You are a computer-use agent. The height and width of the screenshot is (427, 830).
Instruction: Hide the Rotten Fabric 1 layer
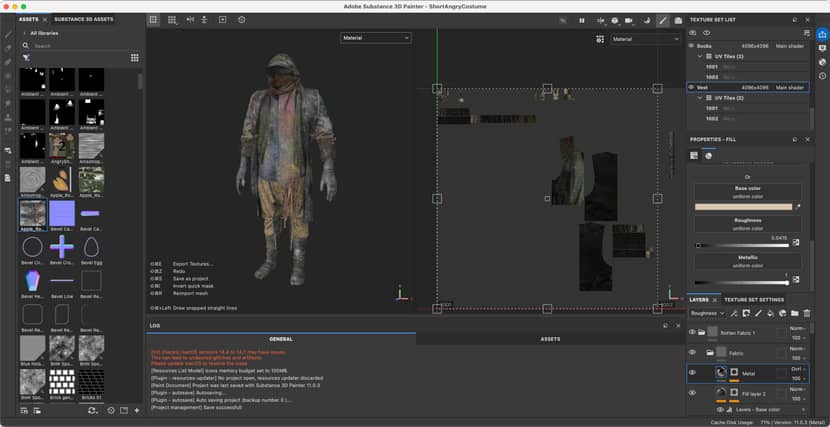coord(692,332)
